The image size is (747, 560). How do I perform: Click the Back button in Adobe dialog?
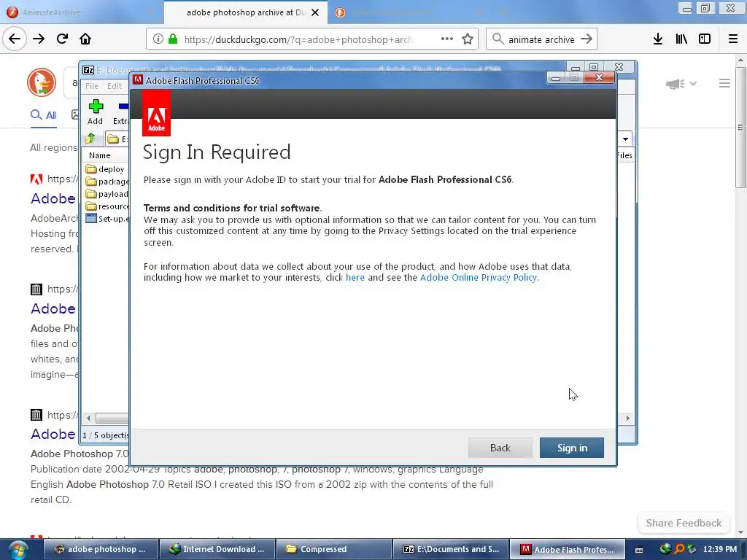500,448
